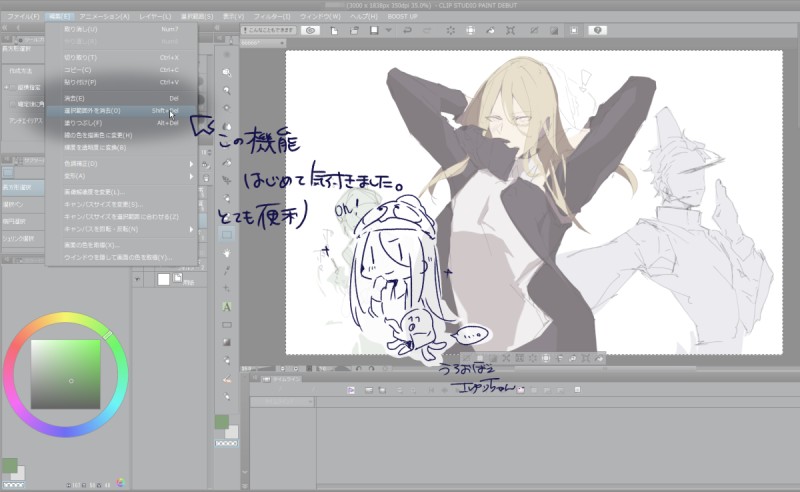Viewport: 800px width, 492px height.
Task: Toggle the checkbox below 座標指定
Action: click(13, 104)
